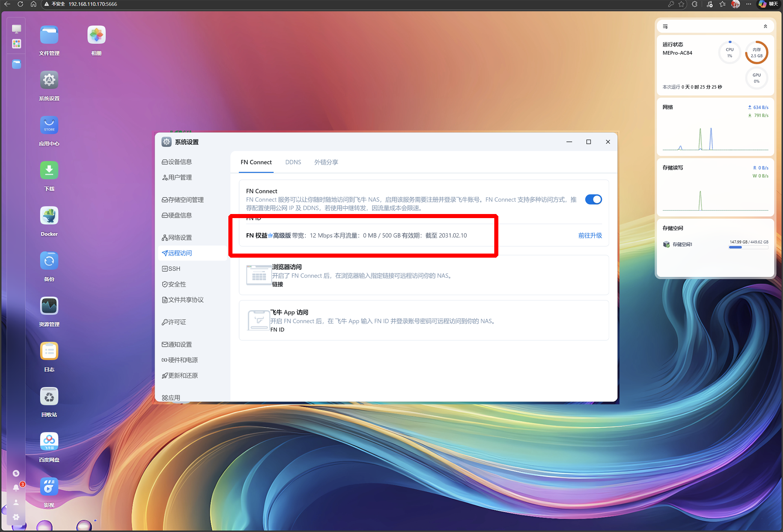The height and width of the screenshot is (532, 783).
Task: Click 存储空间1 usage progress bar
Action: [748, 247]
